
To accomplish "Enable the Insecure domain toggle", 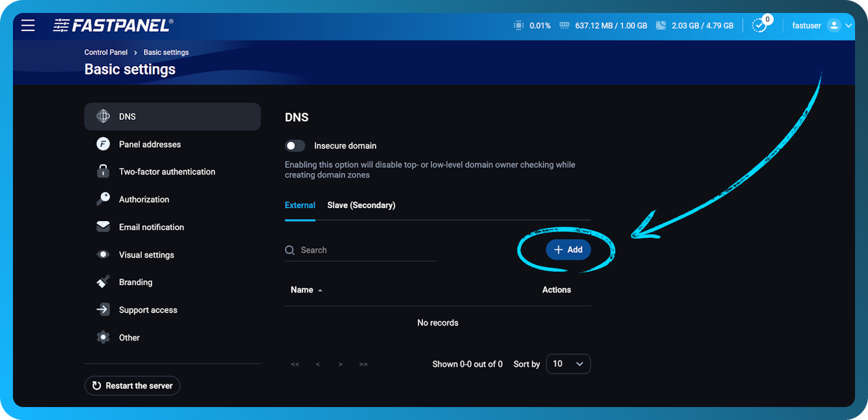I will (295, 145).
